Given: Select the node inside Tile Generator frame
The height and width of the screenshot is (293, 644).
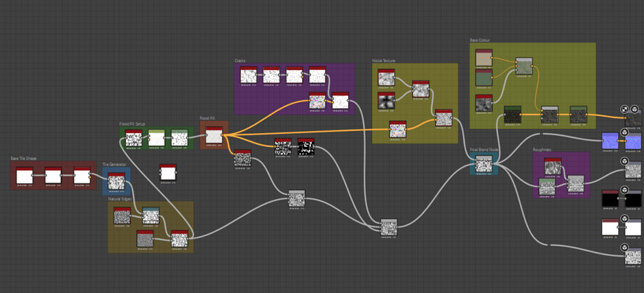Looking at the screenshot, I should [116, 181].
